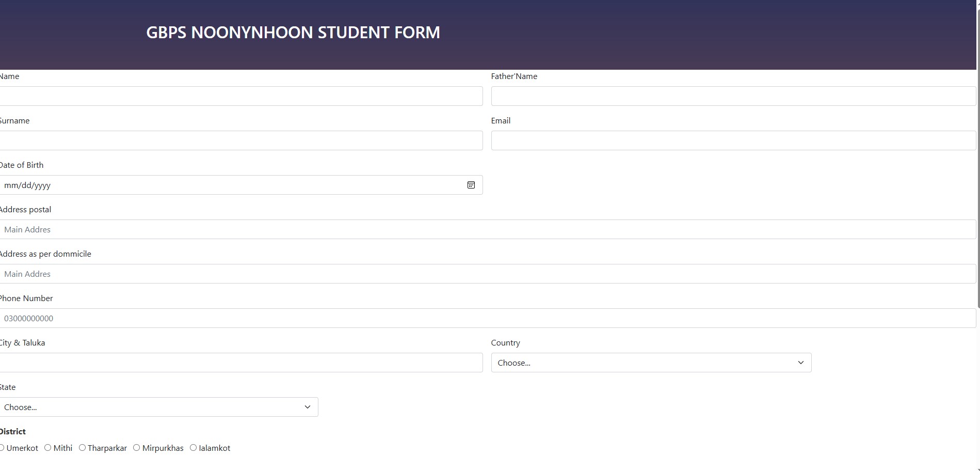Screen dimensions: 980x471
Task: Choose Tharparkar as the district
Action: pyautogui.click(x=83, y=448)
